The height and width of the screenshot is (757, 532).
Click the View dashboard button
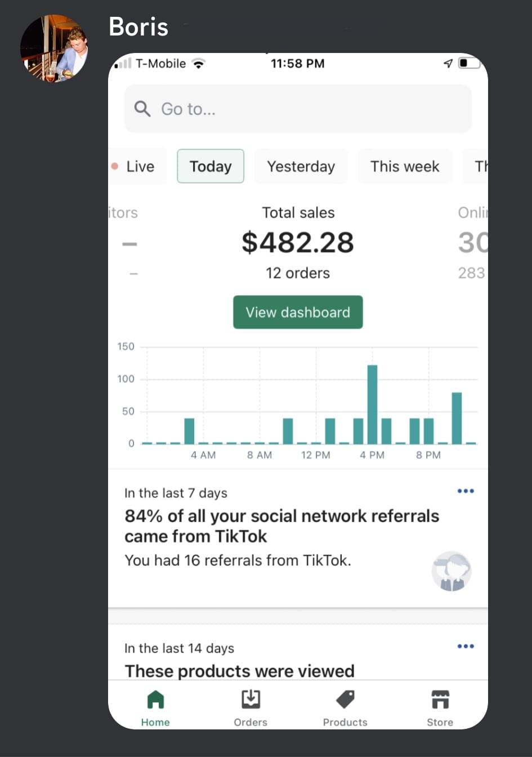coord(298,312)
